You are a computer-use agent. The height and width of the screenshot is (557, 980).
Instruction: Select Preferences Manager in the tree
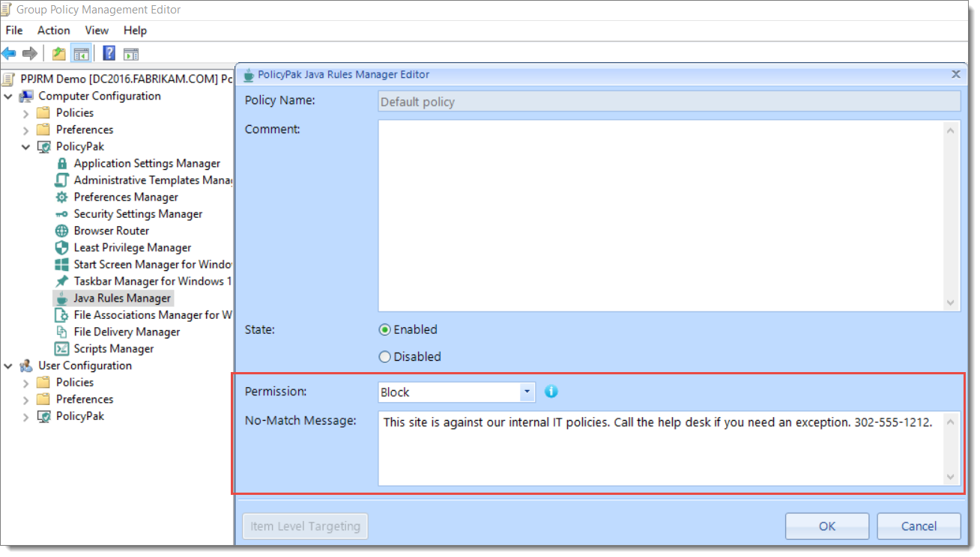coord(126,197)
